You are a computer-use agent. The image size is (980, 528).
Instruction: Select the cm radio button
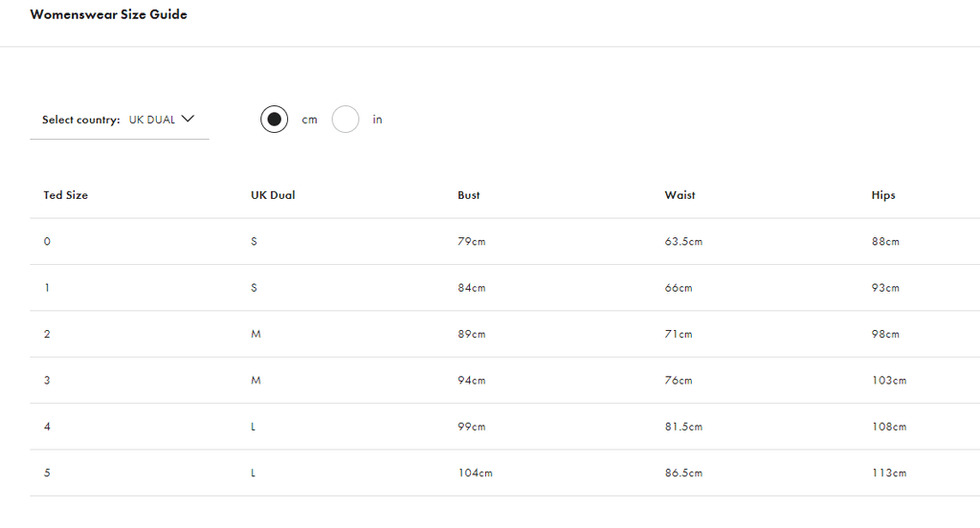point(275,120)
